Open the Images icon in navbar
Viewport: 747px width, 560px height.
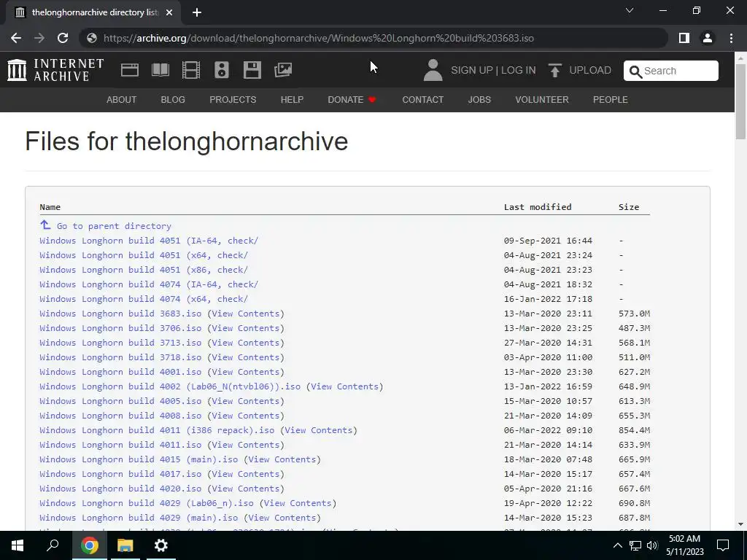[283, 70]
